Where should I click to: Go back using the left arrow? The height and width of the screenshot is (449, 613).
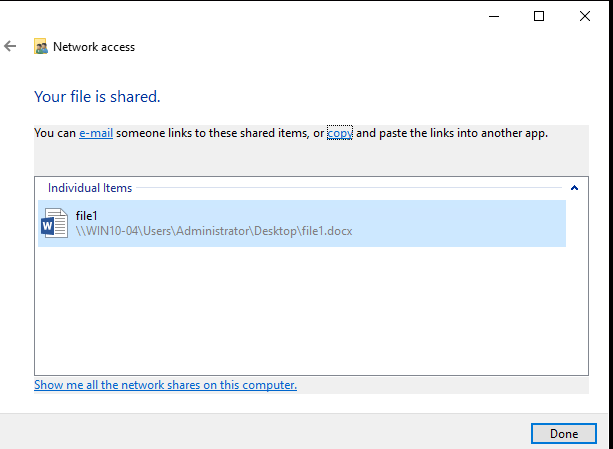10,47
